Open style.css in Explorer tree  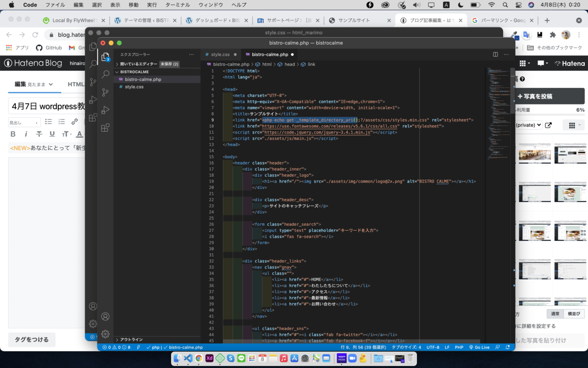pos(157,86)
